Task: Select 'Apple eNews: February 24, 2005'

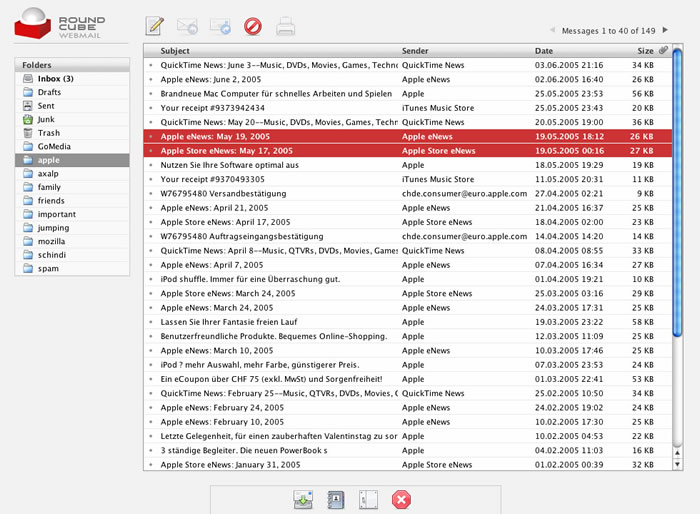Action: pos(408,408)
